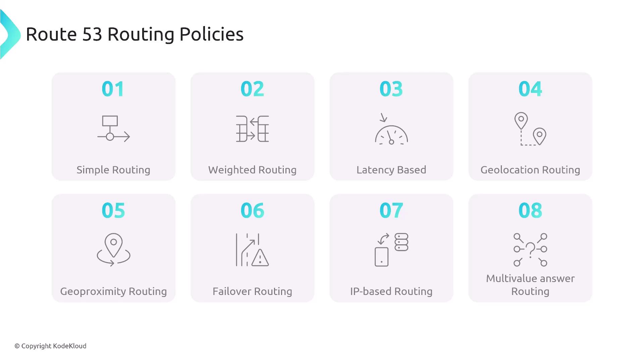Click the number 04 heading
644x362 pixels.
(530, 89)
